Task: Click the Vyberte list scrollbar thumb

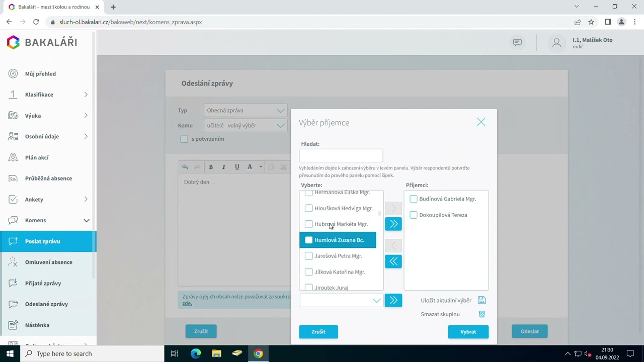Action: click(x=379, y=213)
